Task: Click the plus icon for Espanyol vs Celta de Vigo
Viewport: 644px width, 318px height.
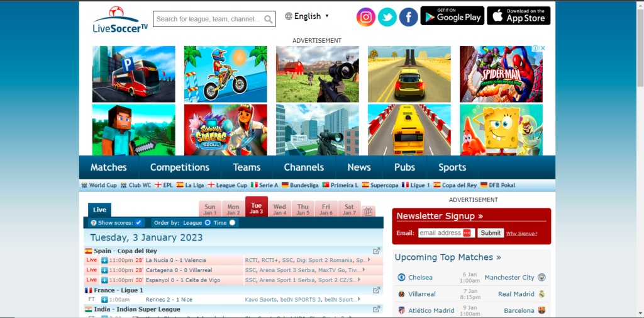Action: coord(104,280)
